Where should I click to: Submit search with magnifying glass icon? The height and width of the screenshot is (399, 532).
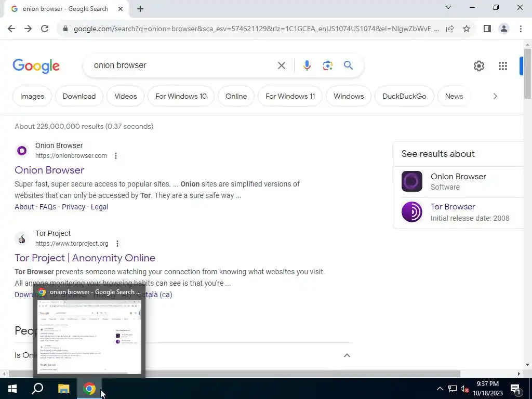pyautogui.click(x=348, y=65)
